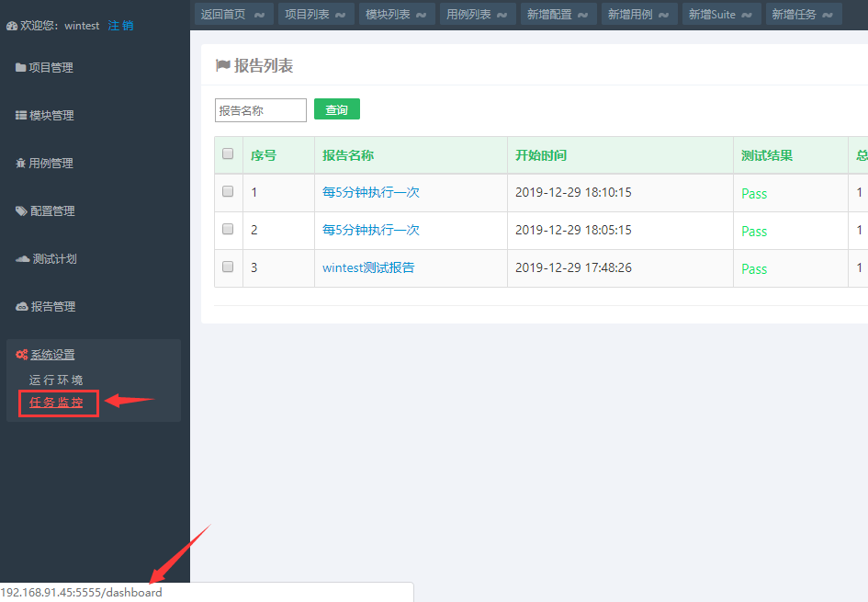This screenshot has height=602, width=868.
Task: Click the tag icon beside 配置管理
Action: pos(21,211)
